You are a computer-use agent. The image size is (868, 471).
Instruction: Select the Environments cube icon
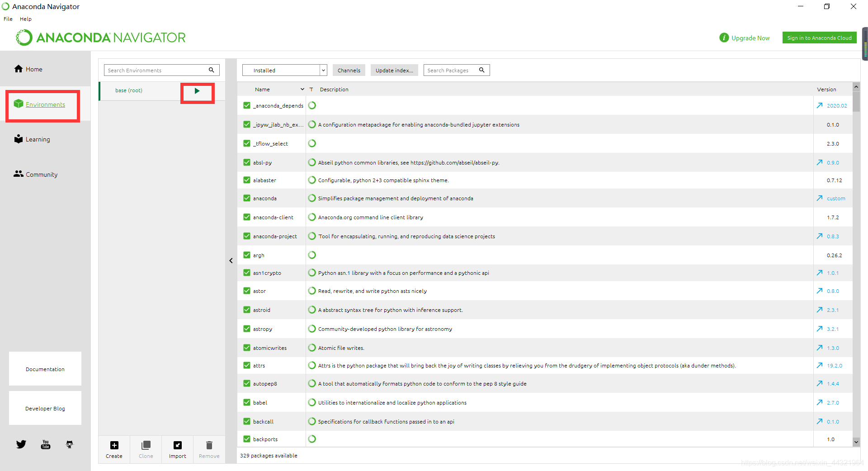point(19,104)
